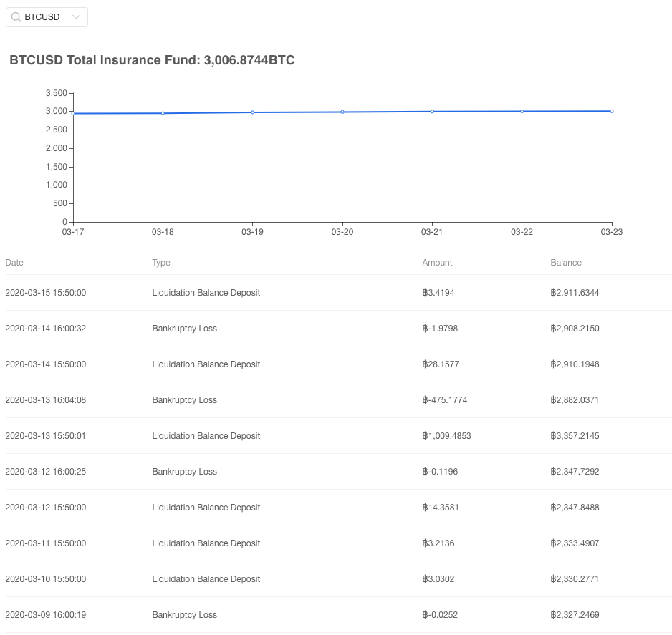The height and width of the screenshot is (635, 672).
Task: Click amount ฿1,009.4853
Action: tap(446, 436)
